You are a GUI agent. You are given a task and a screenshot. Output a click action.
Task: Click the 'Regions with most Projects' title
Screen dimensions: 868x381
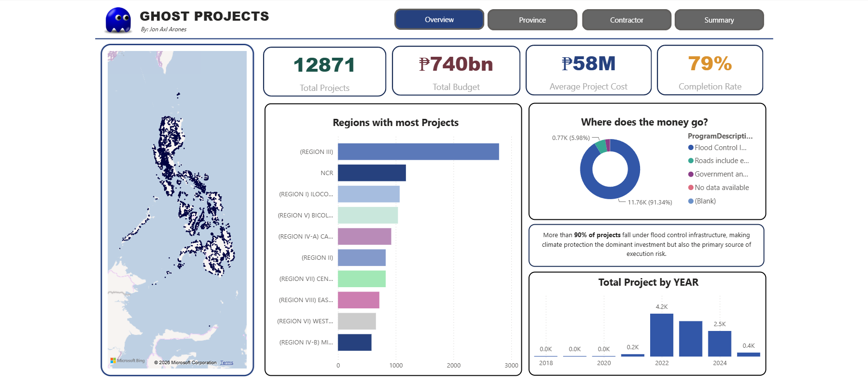396,123
